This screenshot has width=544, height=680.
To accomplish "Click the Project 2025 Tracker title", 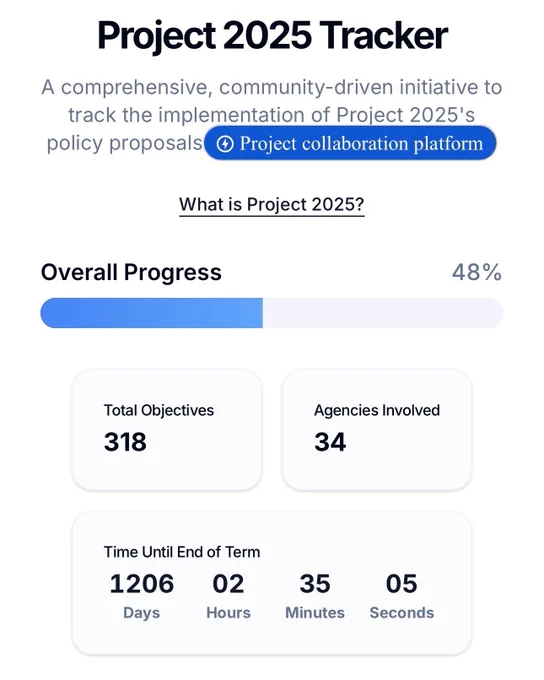I will coord(272,36).
